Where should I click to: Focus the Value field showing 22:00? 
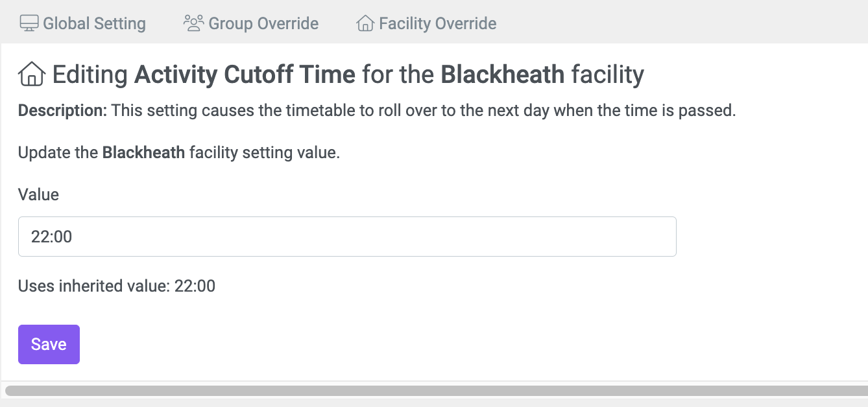(347, 237)
